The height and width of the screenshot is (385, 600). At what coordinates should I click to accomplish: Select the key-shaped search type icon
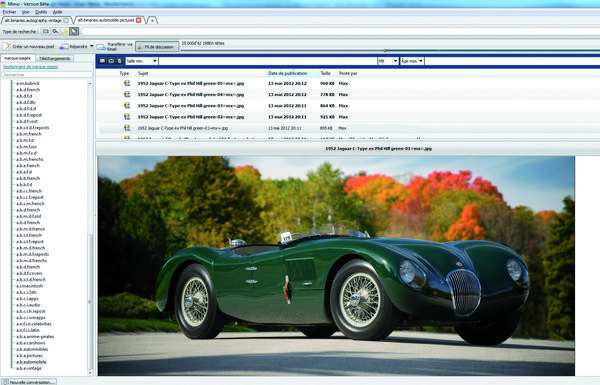point(55,31)
